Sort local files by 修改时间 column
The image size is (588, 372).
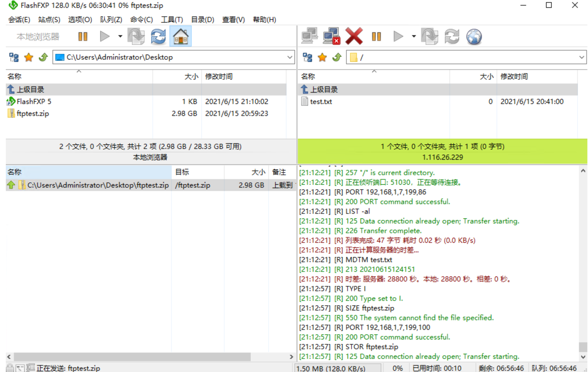click(x=244, y=77)
